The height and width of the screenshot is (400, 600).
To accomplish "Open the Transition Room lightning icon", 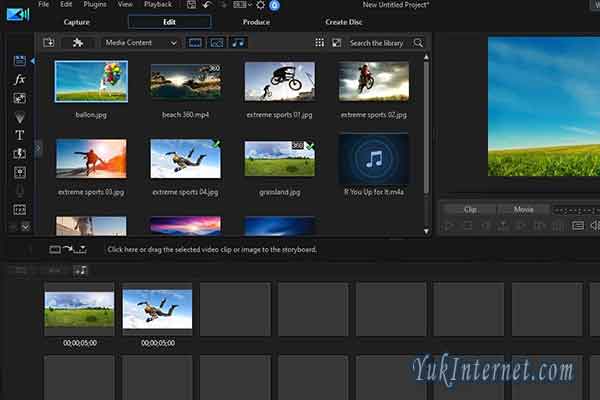I will pos(19,153).
